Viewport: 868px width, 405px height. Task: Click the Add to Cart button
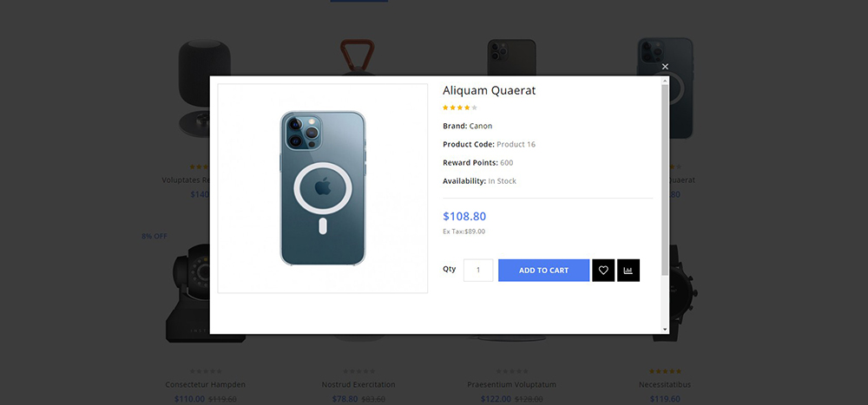pyautogui.click(x=543, y=271)
